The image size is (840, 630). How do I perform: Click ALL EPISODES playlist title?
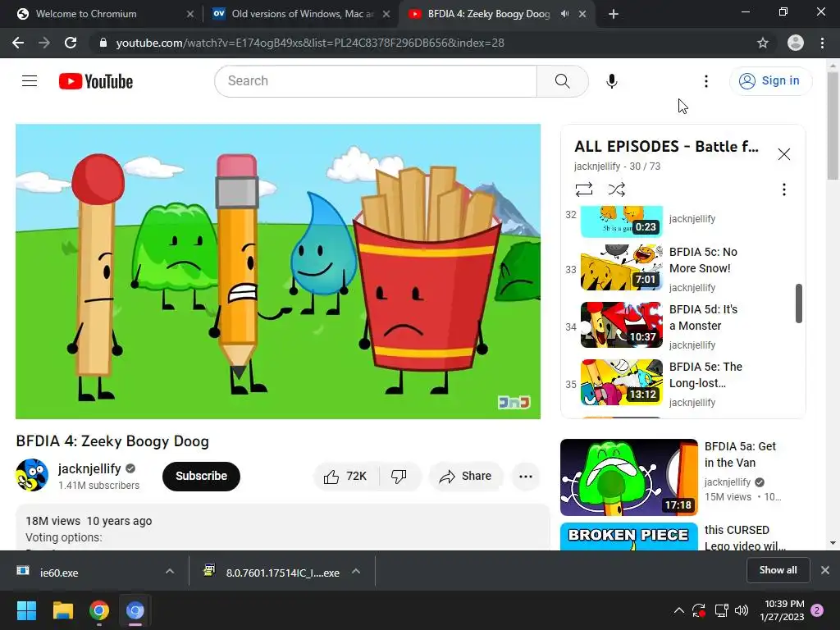(x=666, y=146)
